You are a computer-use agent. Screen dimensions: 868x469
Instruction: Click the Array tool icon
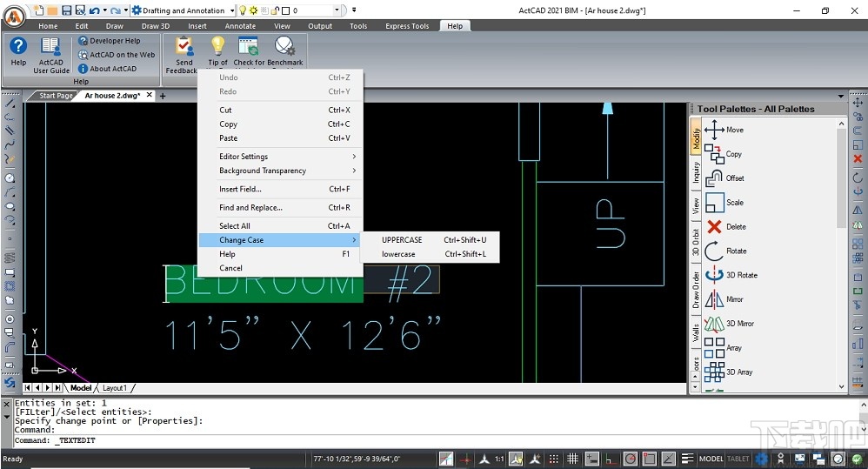(x=715, y=348)
